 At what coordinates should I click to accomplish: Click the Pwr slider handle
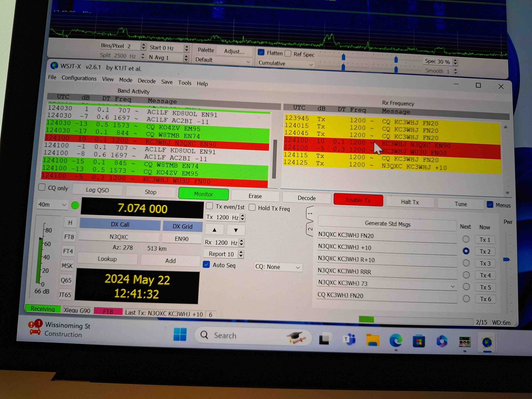(506, 259)
